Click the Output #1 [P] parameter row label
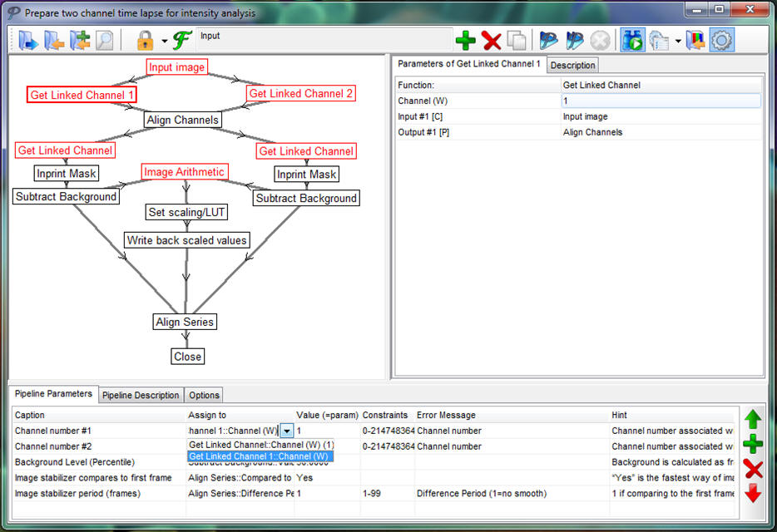This screenshot has width=777, height=532. pyautogui.click(x=423, y=132)
